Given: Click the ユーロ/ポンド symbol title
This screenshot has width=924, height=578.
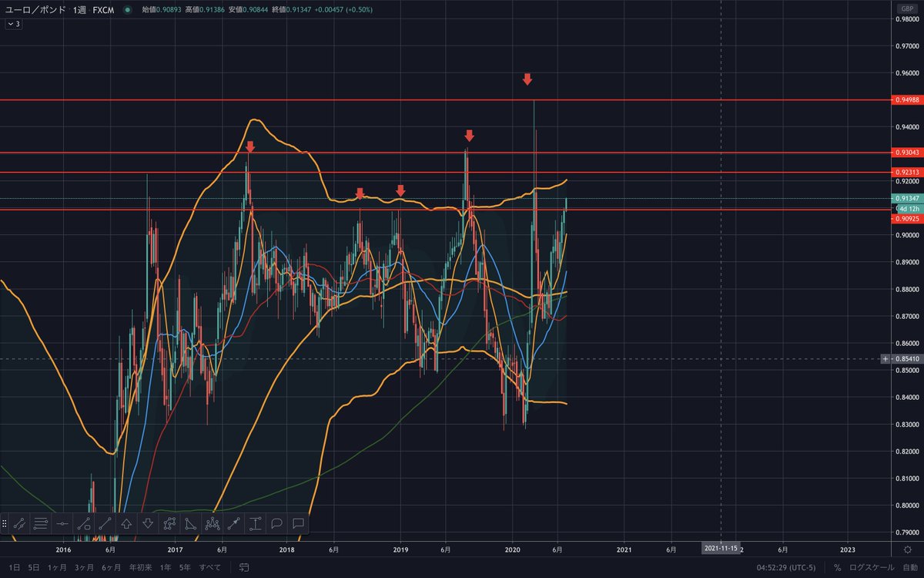Looking at the screenshot, I should point(36,11).
